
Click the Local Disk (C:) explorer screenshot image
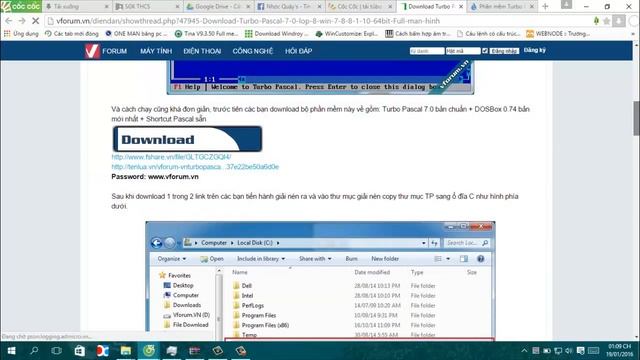click(x=320, y=280)
